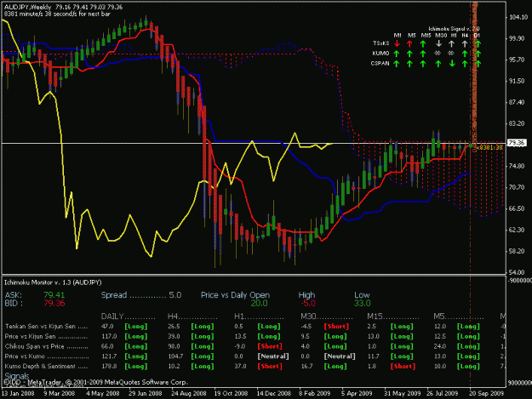Viewport: 532px width, 399px height.
Task: Click the BID value 79.36 in monitor
Action: pos(54,303)
